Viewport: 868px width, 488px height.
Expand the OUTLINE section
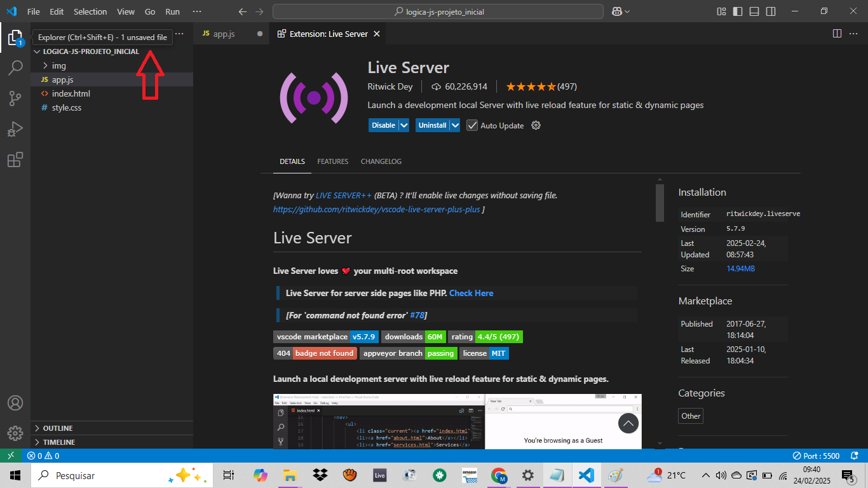112,428
